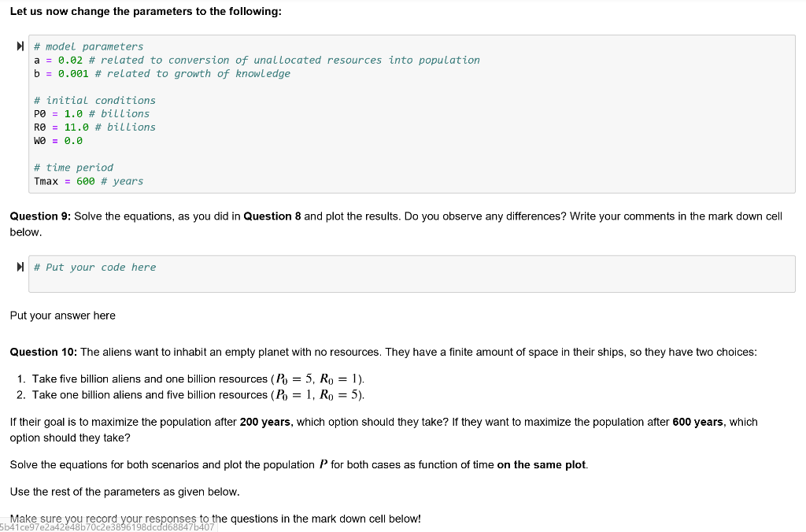The width and height of the screenshot is (806, 532).
Task: Select the '# Put your code here' comment text
Action: [x=94, y=267]
